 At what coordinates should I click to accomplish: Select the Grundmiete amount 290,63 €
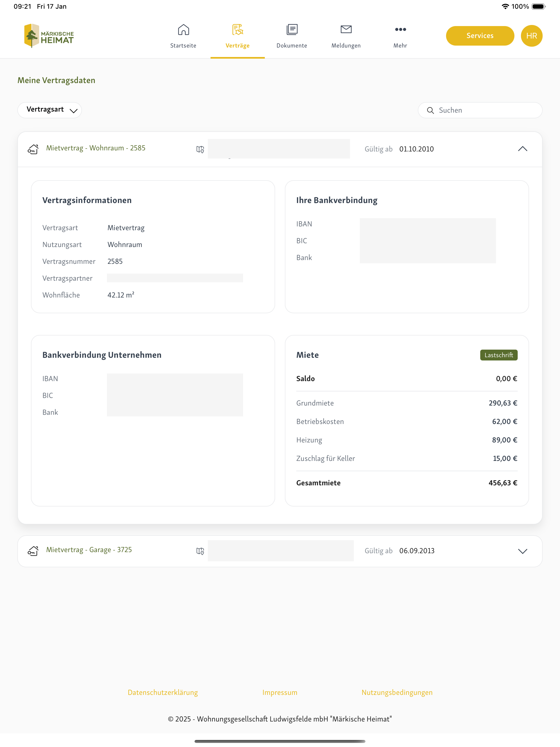[x=502, y=403]
